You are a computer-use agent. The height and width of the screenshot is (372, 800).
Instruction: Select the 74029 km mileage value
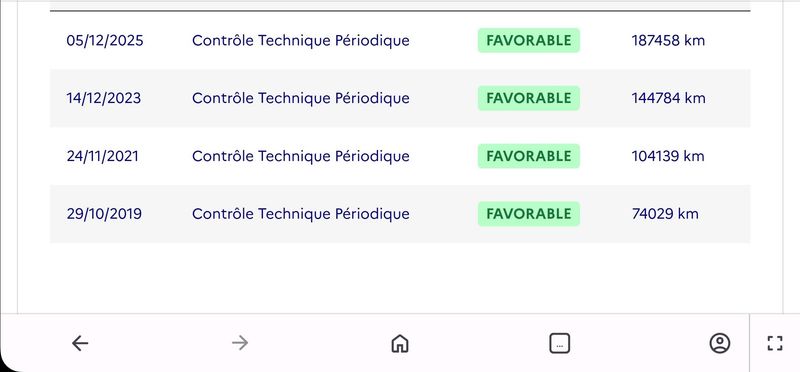[665, 214]
